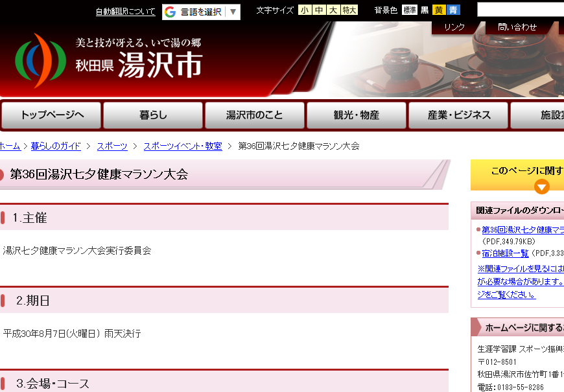Click the ホーム breadcrumb link
The width and height of the screenshot is (564, 392).
(x=10, y=146)
